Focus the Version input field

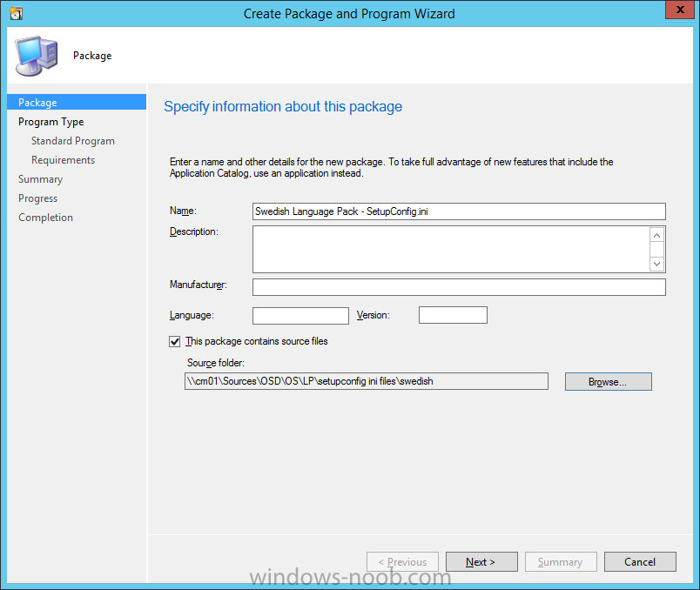[x=453, y=315]
